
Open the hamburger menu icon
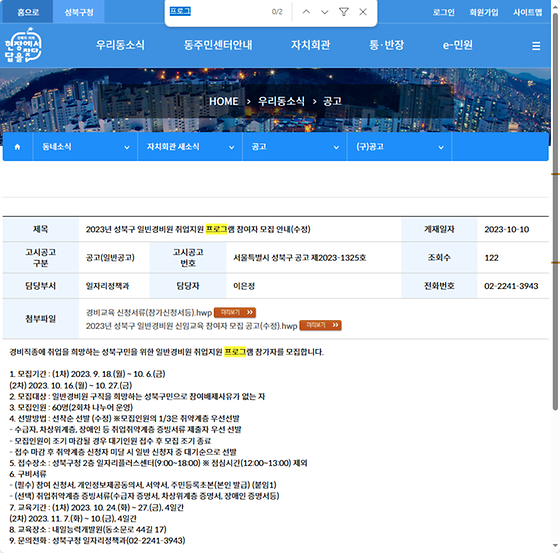(536, 46)
